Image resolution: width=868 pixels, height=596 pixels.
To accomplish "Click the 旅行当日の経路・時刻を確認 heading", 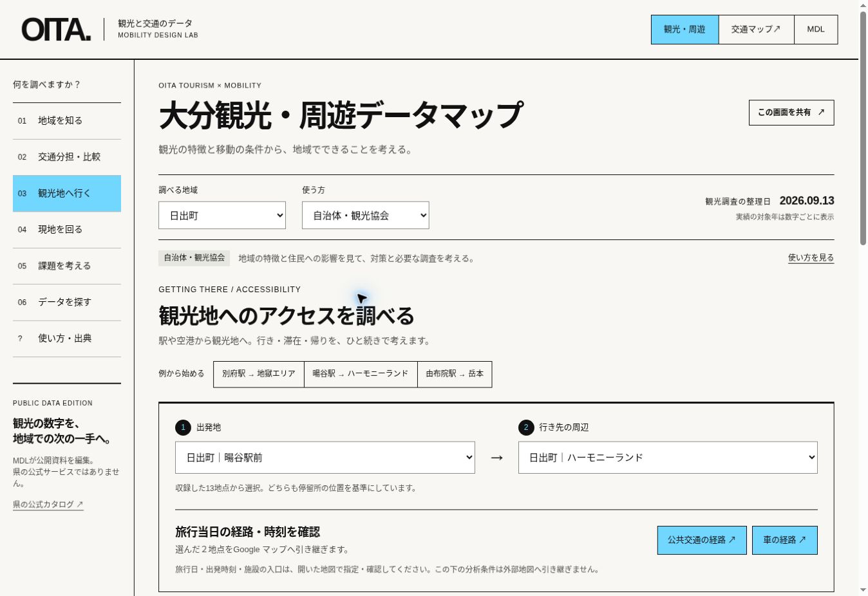I will pos(248,532).
